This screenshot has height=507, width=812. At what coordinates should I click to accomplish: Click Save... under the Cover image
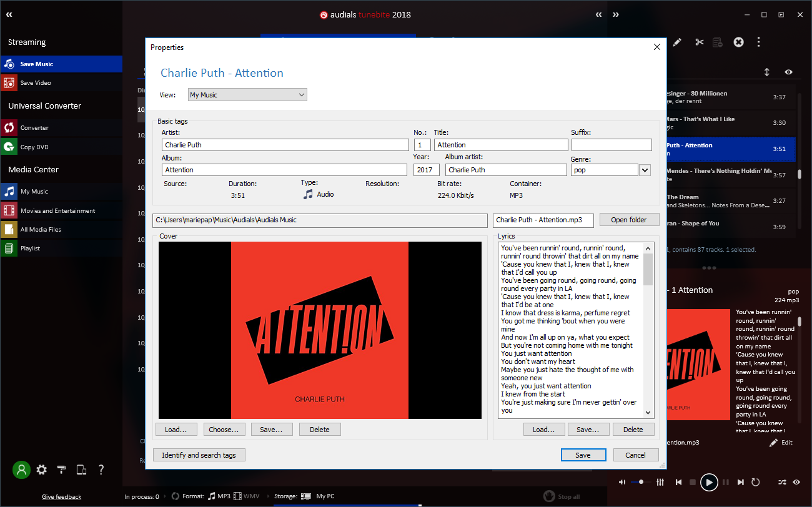point(272,430)
